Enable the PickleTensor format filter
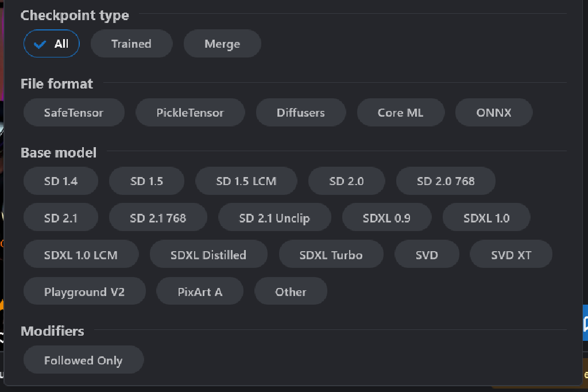Image resolution: width=588 pixels, height=392 pixels. tap(190, 112)
